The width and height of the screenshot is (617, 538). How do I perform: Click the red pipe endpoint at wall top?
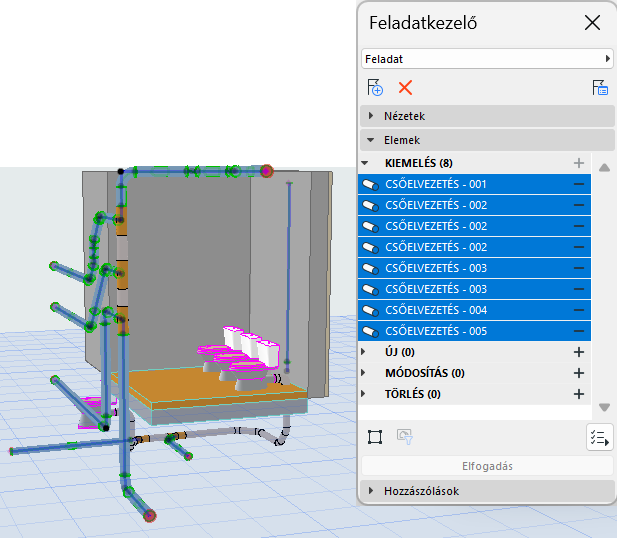point(266,171)
